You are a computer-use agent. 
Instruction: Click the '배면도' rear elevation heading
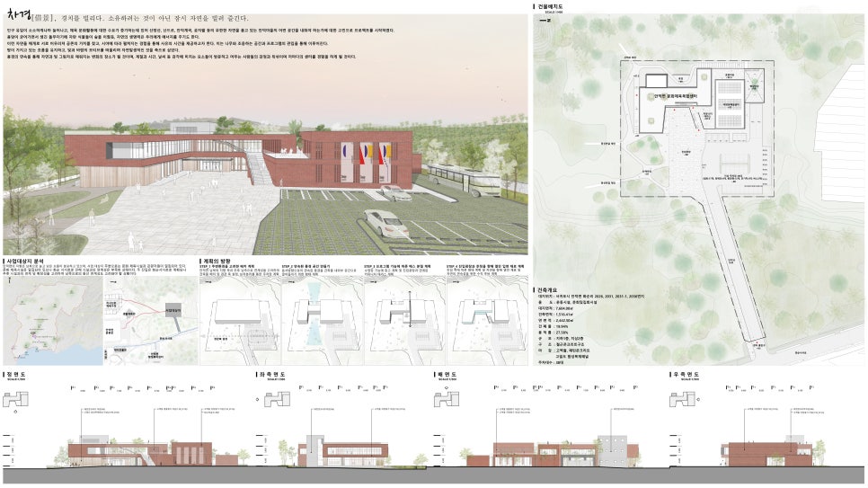point(446,375)
